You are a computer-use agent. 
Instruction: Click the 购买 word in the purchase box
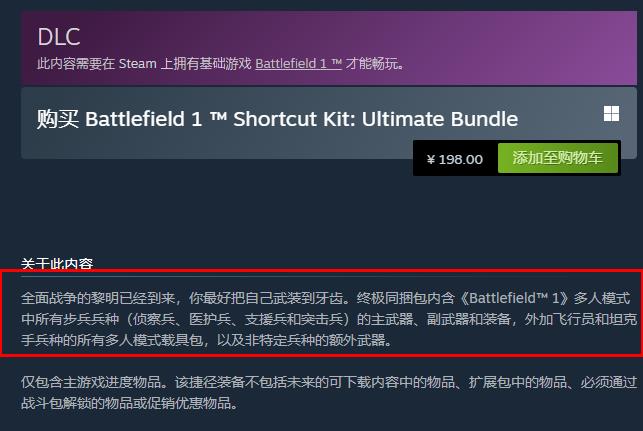[57, 119]
